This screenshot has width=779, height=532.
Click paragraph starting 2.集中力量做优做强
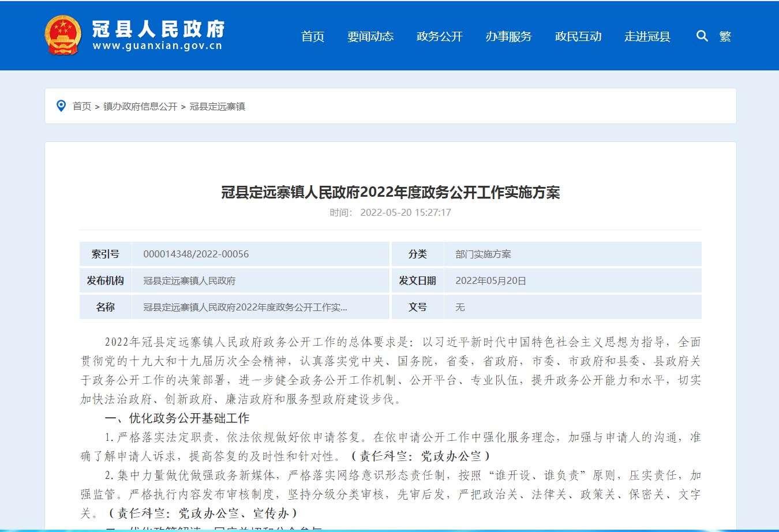click(x=391, y=494)
